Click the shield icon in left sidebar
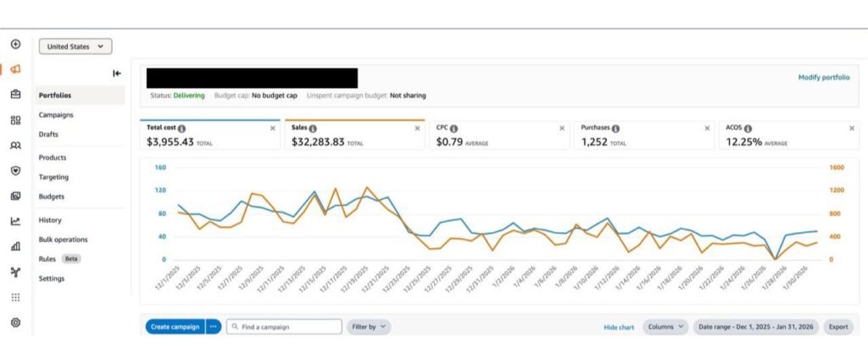 (15, 171)
